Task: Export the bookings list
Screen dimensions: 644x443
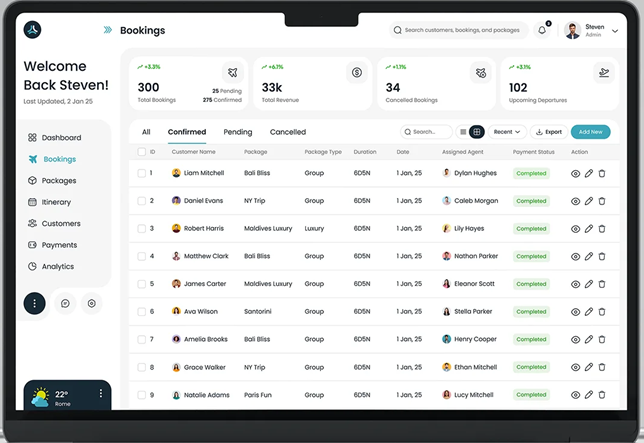Action: 548,132
